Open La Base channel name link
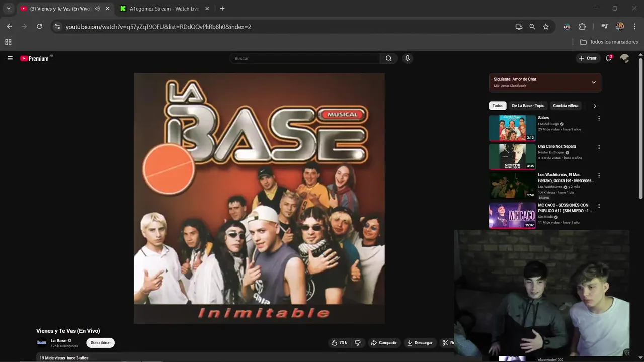 [58, 341]
